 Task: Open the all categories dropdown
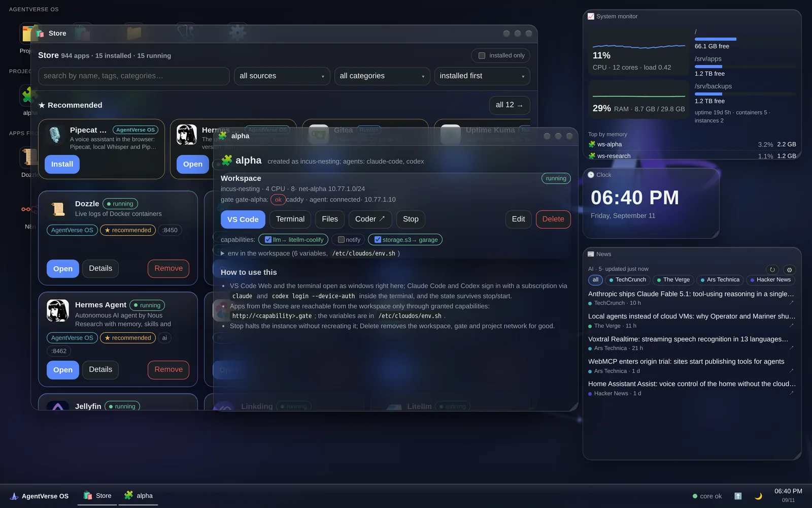382,76
